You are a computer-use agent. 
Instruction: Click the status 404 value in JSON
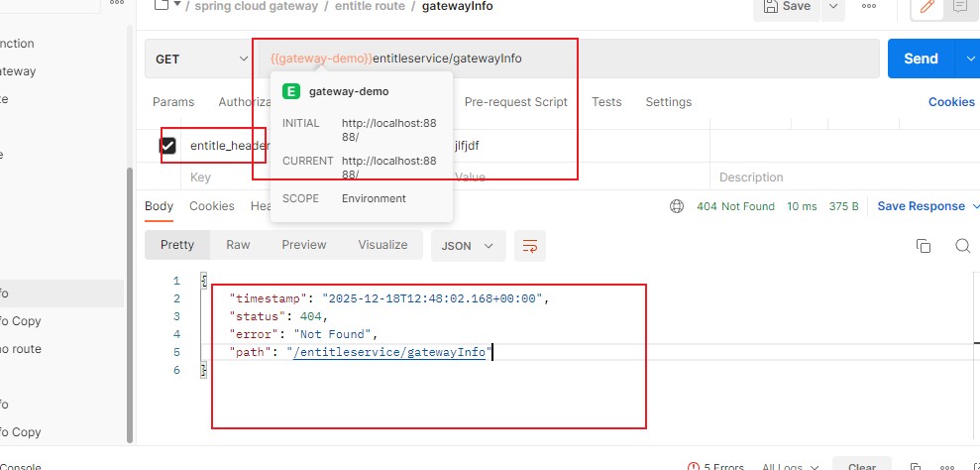(310, 316)
